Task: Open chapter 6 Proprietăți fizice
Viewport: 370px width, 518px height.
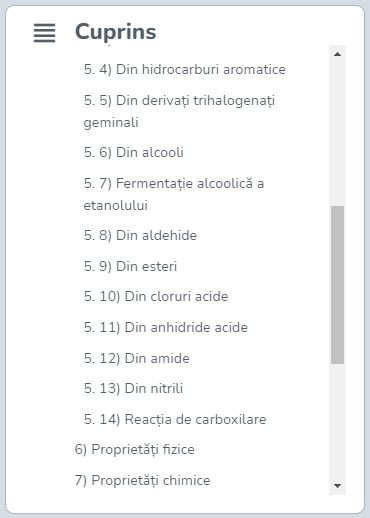Action: point(135,449)
